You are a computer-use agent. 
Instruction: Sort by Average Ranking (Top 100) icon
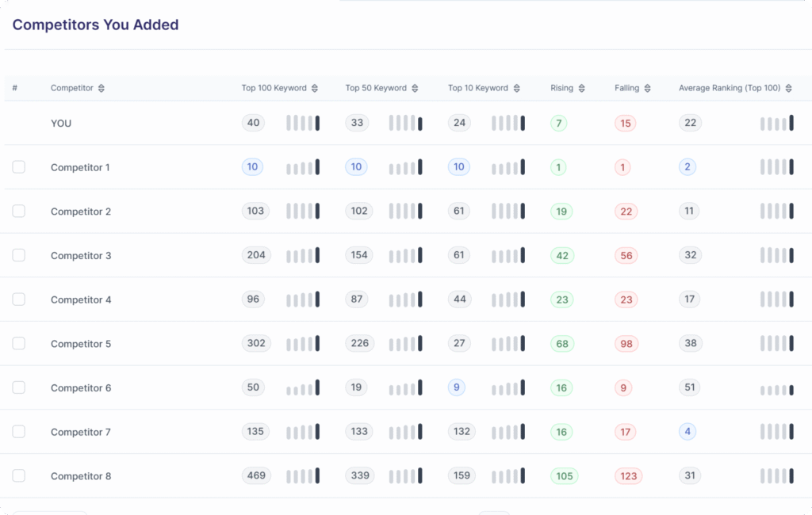pos(788,88)
